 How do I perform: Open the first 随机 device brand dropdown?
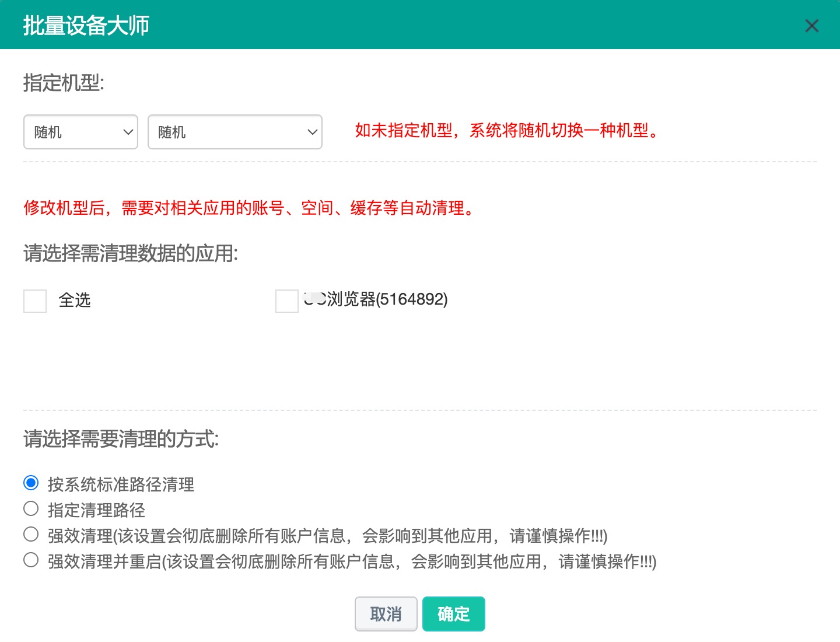(80, 132)
